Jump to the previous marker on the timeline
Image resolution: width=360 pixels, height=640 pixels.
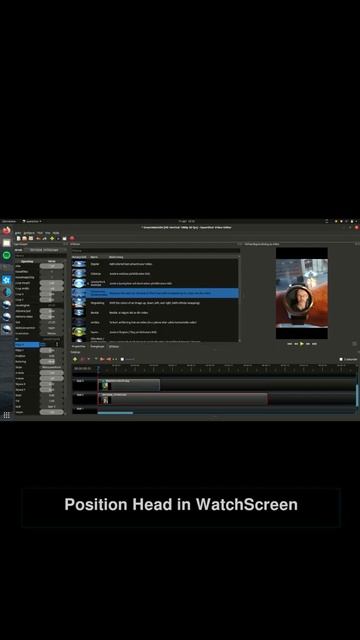click(x=102, y=359)
